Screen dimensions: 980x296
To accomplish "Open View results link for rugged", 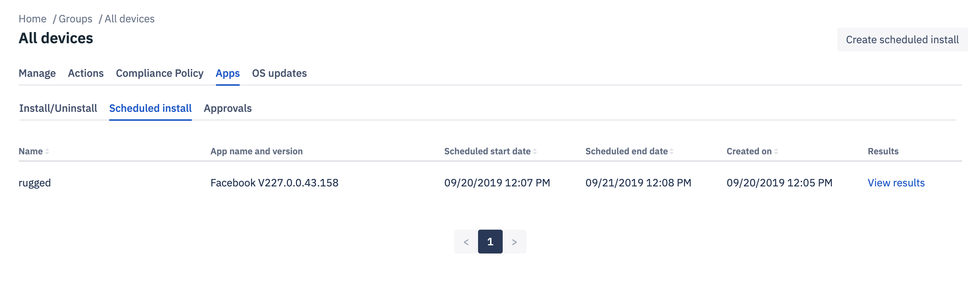I will [x=896, y=183].
